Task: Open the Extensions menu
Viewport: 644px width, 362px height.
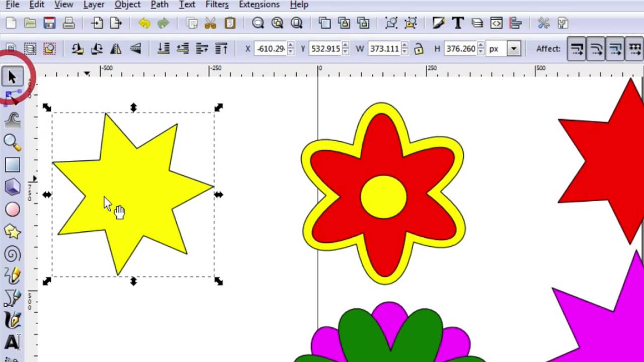Action: (x=259, y=5)
